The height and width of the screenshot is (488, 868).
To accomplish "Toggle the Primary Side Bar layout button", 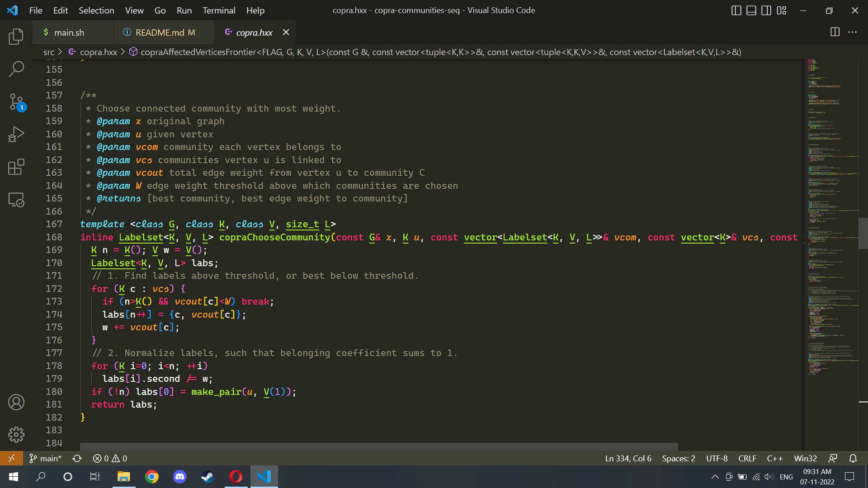I will (x=736, y=10).
